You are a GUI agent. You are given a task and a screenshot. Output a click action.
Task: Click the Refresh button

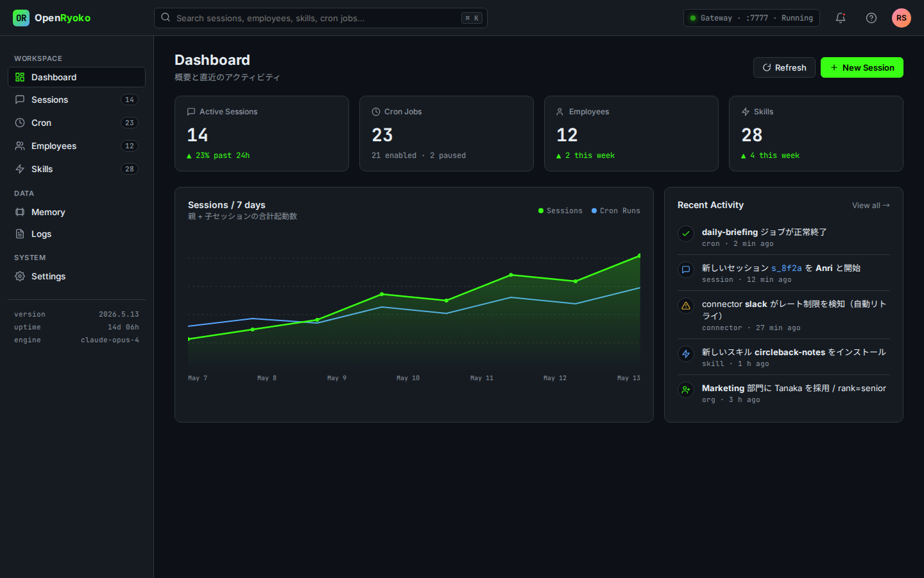784,67
